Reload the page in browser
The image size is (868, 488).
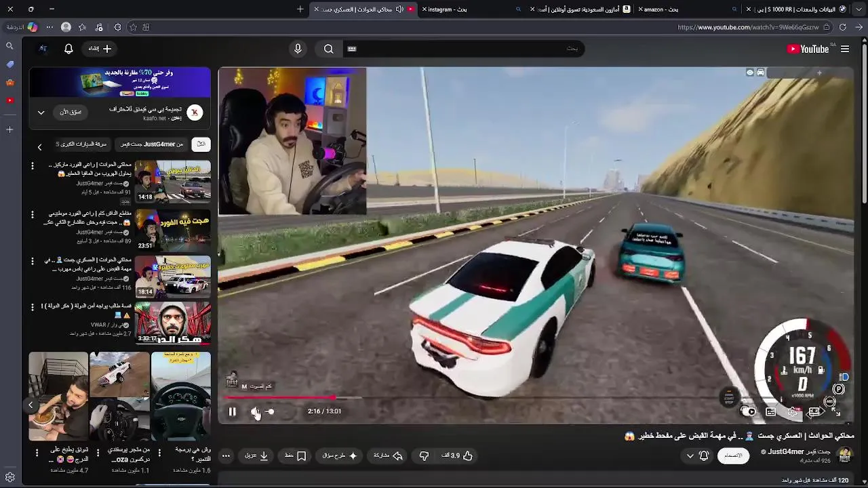[x=842, y=27]
